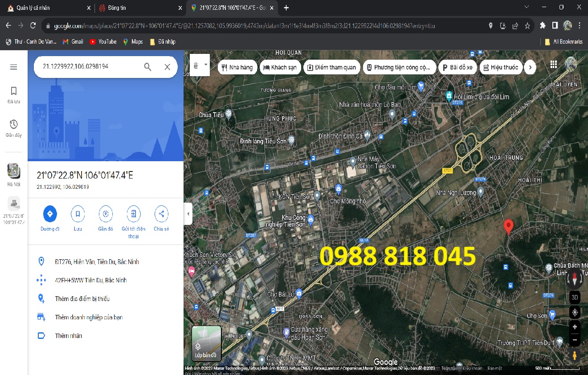The image size is (588, 375).
Task: Share the place with Chia sẻ
Action: (x=161, y=214)
